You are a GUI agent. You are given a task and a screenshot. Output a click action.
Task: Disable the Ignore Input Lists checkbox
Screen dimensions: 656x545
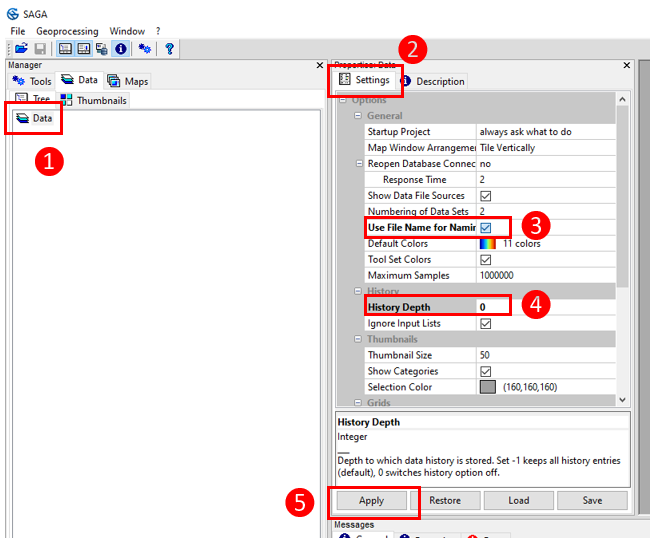[x=486, y=324]
